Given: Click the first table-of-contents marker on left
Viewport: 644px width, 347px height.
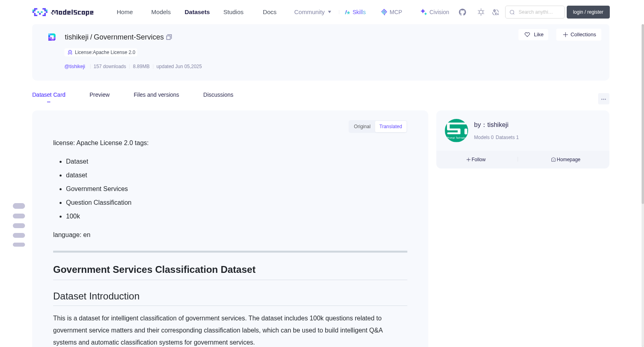Looking at the screenshot, I should pyautogui.click(x=19, y=206).
